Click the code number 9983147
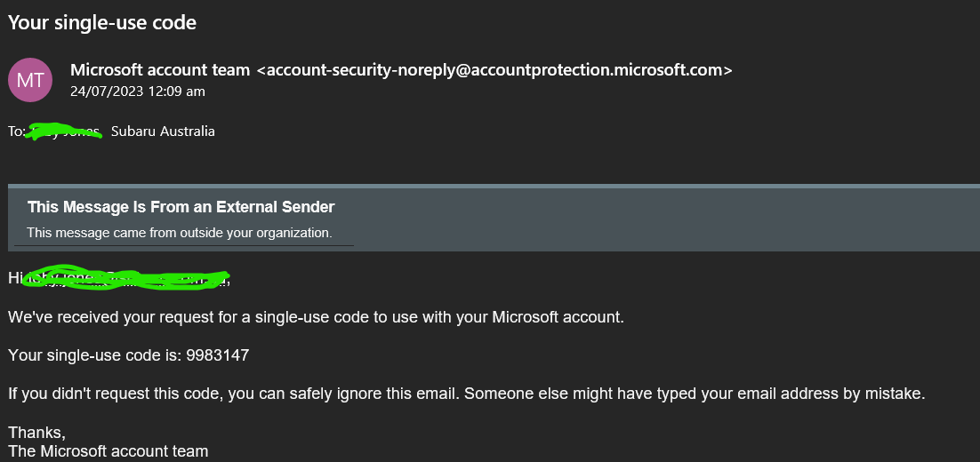Viewport: 980px width, 462px height. point(217,355)
